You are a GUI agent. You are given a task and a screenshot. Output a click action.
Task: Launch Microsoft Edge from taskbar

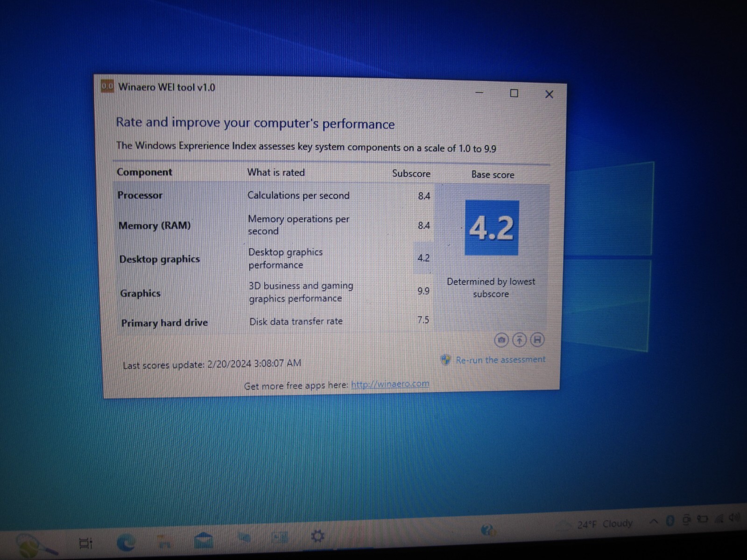[126, 542]
